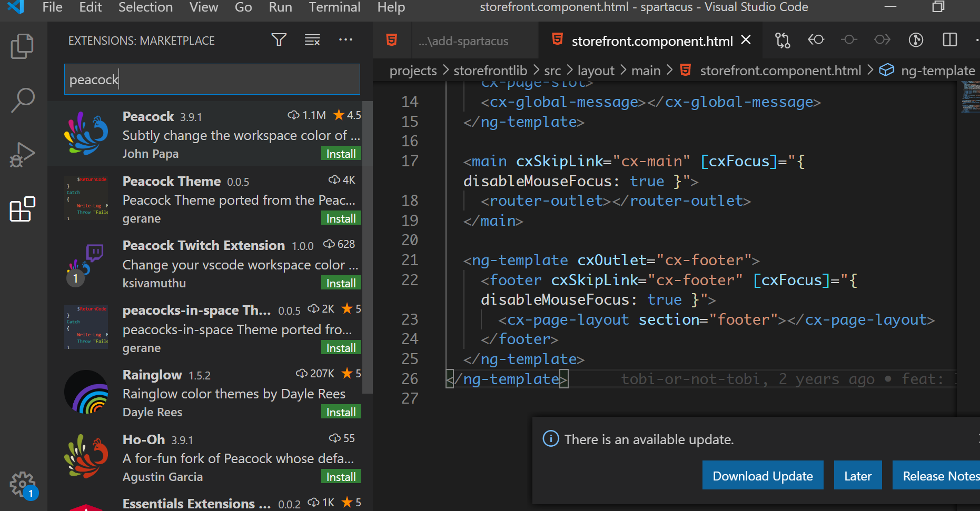Image resolution: width=980 pixels, height=511 pixels.
Task: Open the Search view in activity bar
Action: click(x=22, y=100)
